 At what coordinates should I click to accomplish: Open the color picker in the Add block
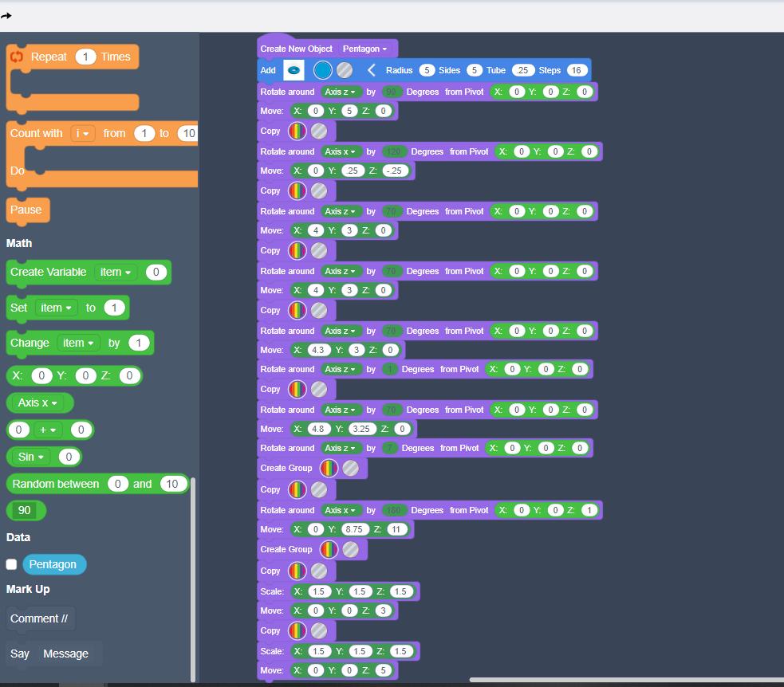(x=323, y=70)
